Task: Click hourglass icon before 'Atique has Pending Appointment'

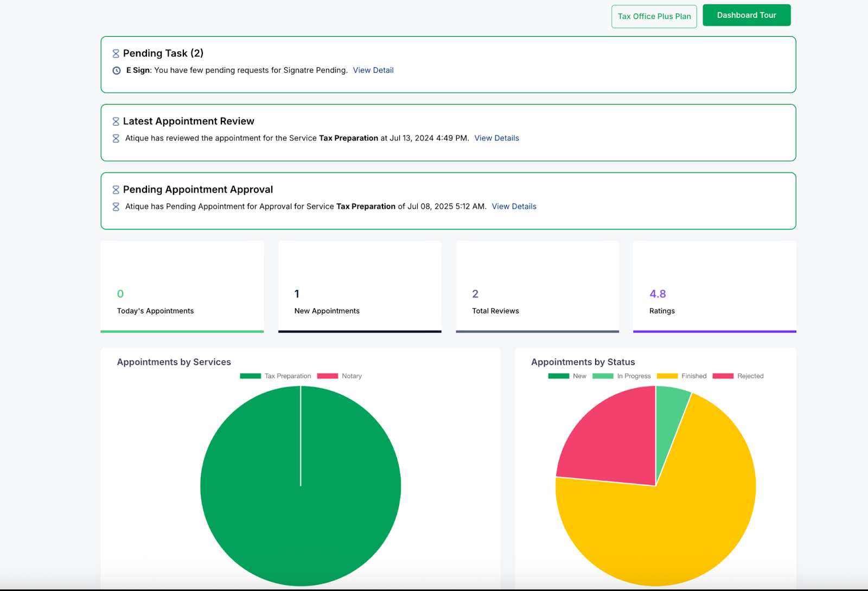Action: [x=116, y=207]
